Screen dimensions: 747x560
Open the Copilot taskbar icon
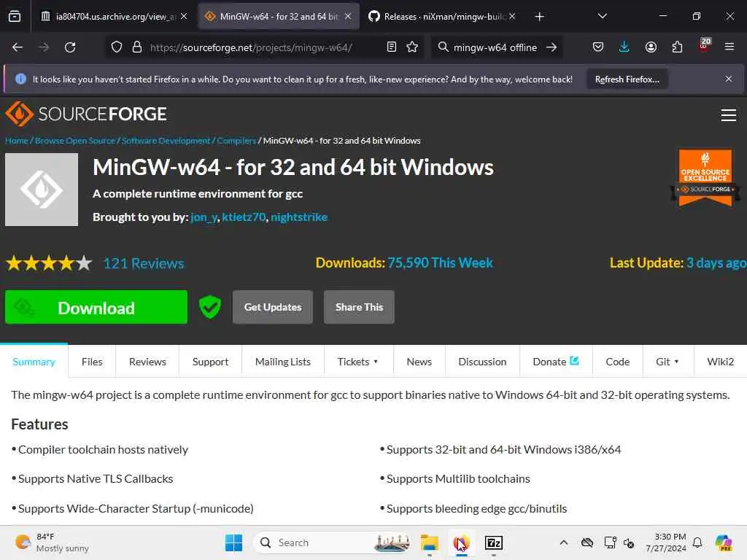[x=724, y=542]
